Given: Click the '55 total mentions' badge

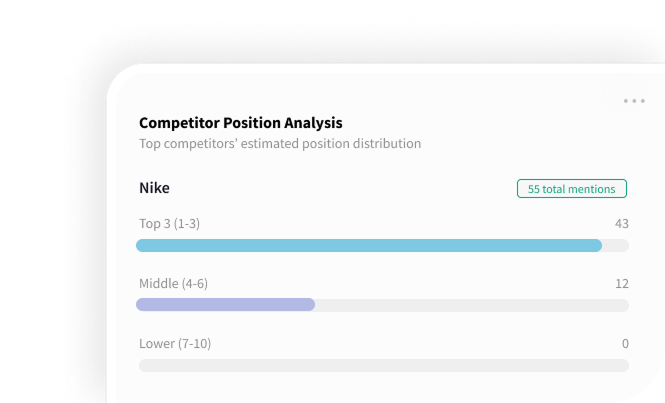Looking at the screenshot, I should 572,189.
